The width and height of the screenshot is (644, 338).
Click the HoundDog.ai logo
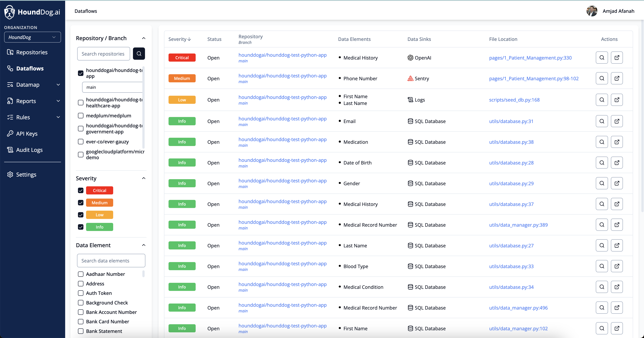(x=32, y=12)
